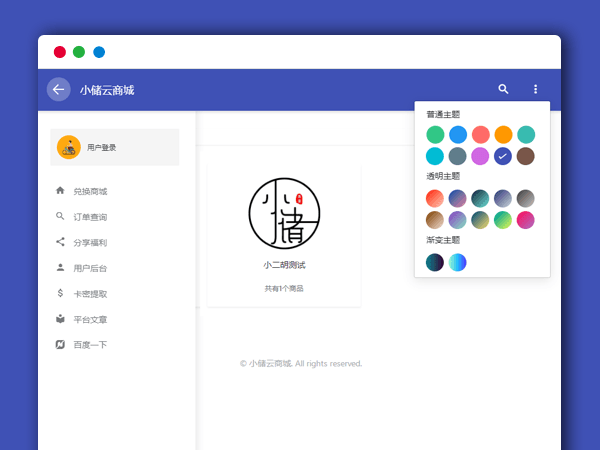Click the person icon beside 用户后台
This screenshot has width=600, height=450.
[60, 268]
